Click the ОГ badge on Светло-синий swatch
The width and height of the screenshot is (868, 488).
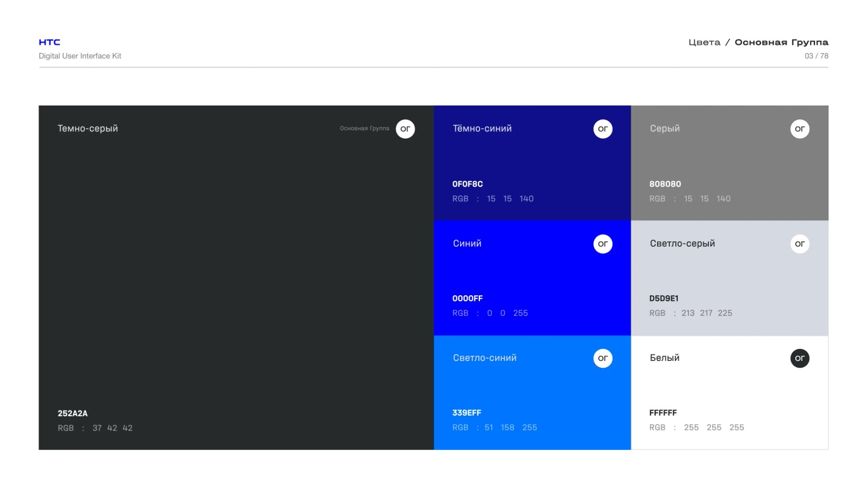(x=603, y=358)
